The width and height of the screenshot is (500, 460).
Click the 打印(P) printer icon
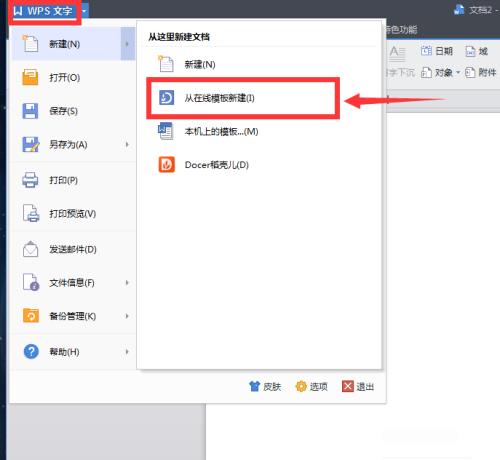point(30,180)
